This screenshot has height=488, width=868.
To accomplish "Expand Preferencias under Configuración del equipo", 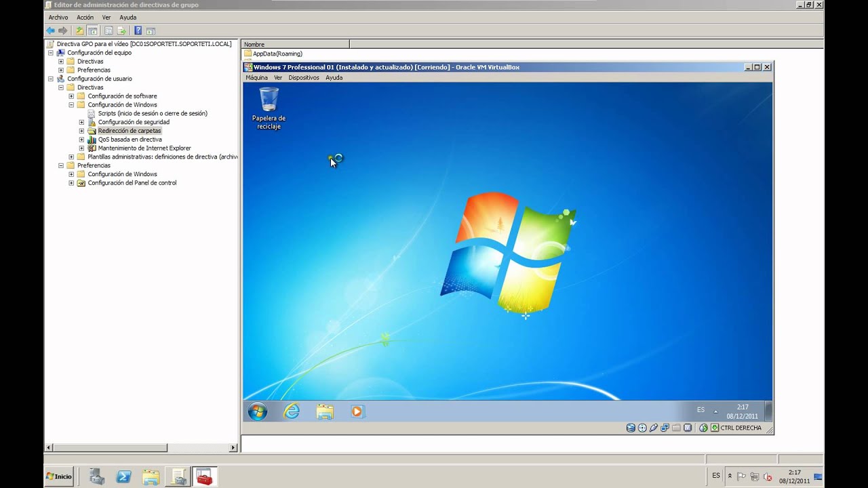I will [61, 70].
